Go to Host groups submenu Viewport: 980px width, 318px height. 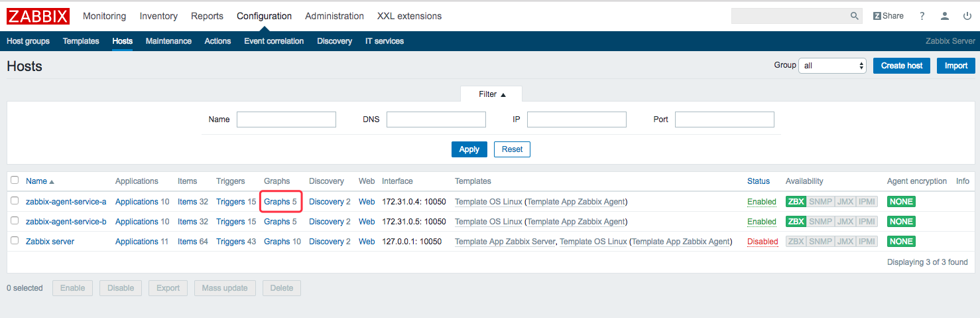28,41
